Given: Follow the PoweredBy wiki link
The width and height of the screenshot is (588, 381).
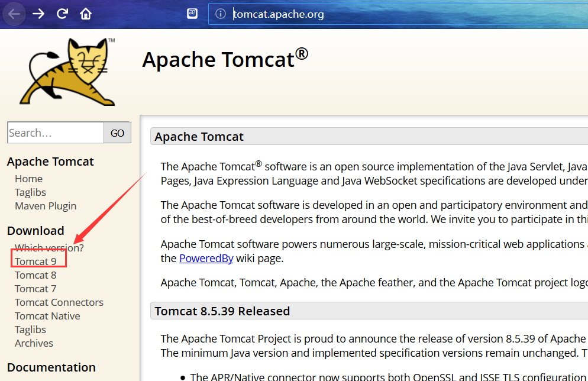Looking at the screenshot, I should point(206,259).
